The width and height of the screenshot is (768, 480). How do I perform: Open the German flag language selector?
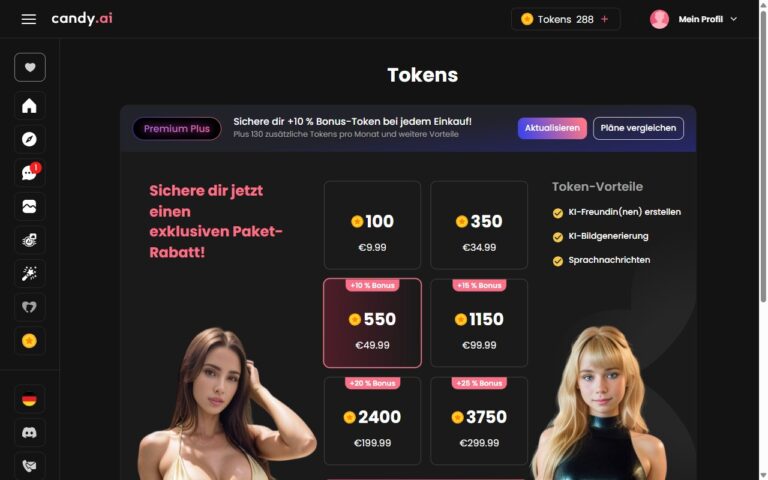tap(29, 399)
